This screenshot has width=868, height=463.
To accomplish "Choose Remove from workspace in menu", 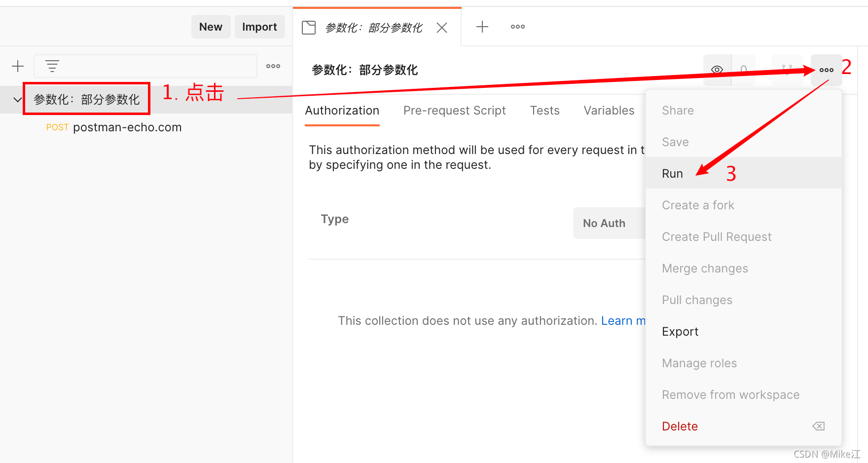I will point(744,395).
